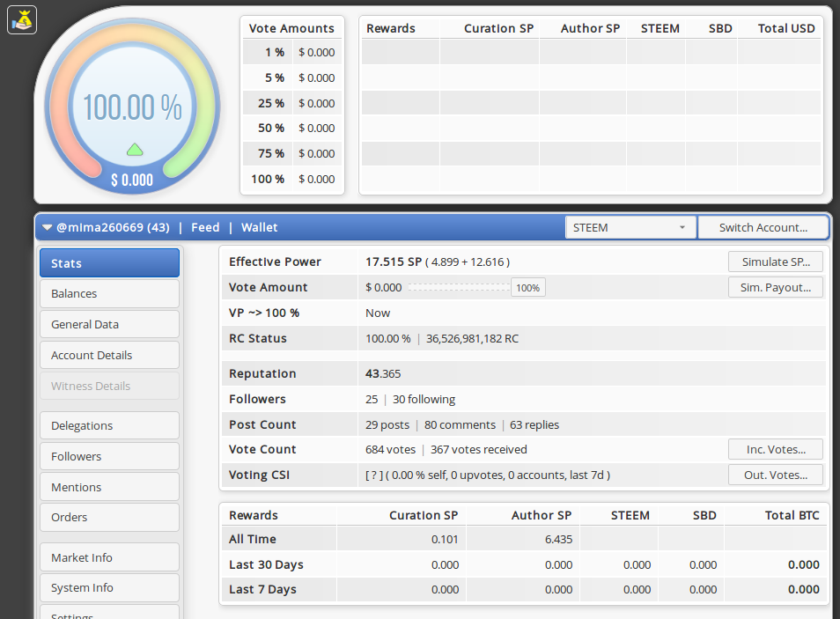Viewport: 840px width, 619px height.
Task: Click the [ ? ] Voting CSI value
Action: 374,475
